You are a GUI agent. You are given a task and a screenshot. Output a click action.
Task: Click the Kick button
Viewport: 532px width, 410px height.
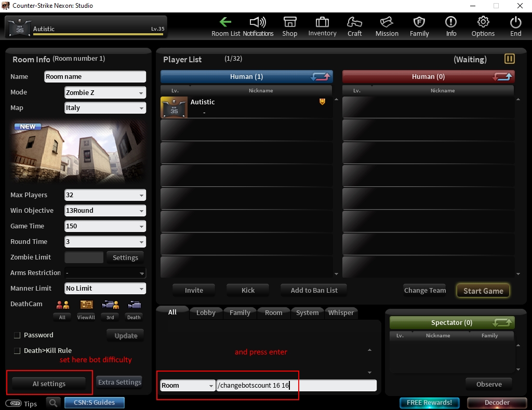[x=248, y=291]
